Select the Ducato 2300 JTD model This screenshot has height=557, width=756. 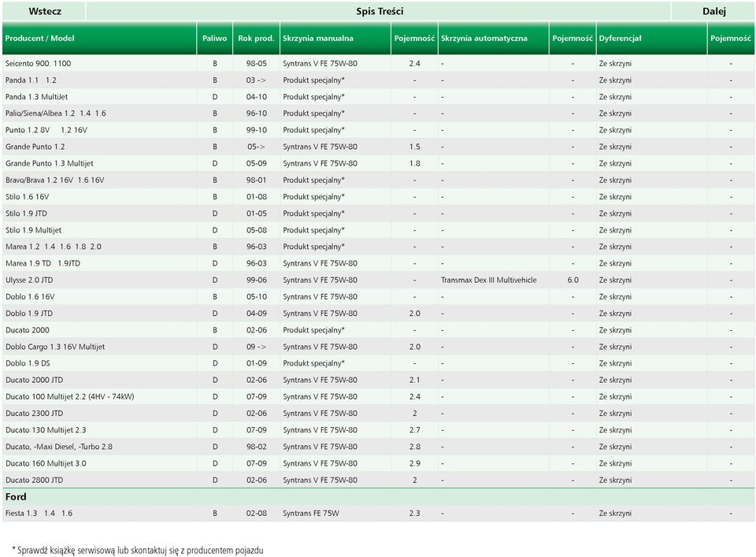tap(34, 414)
